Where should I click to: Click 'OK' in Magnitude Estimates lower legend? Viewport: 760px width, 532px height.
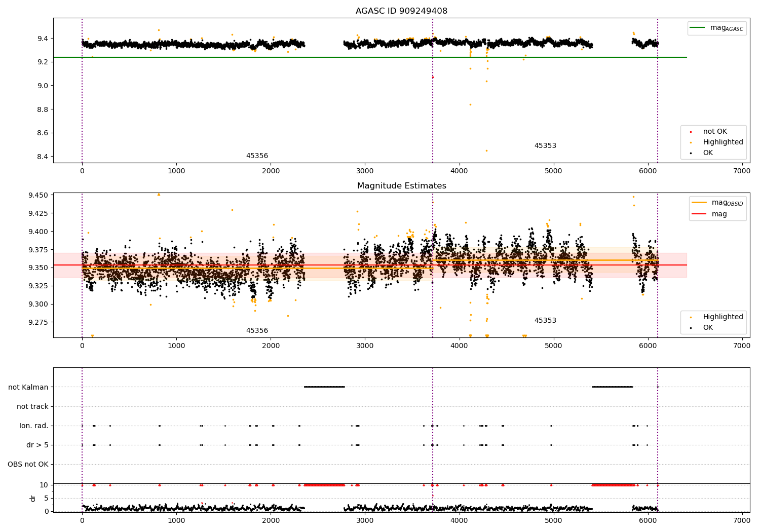tap(708, 328)
